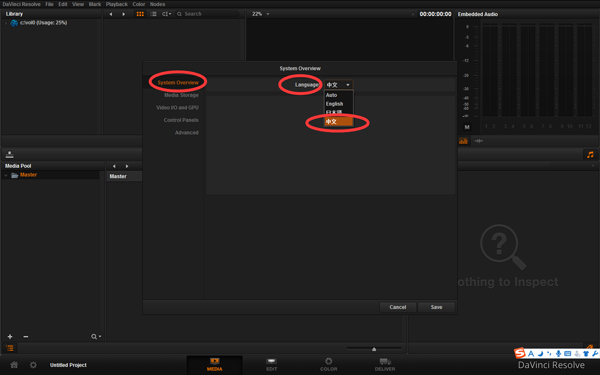Image resolution: width=600 pixels, height=375 pixels.
Task: Switch to the EDIT page
Action: [271, 365]
